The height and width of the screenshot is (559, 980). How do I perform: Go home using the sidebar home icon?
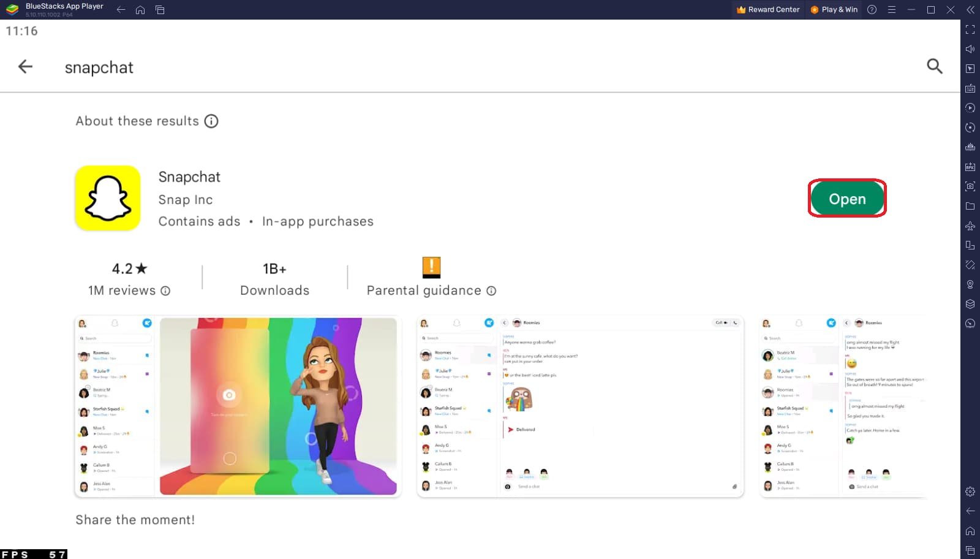click(x=970, y=531)
